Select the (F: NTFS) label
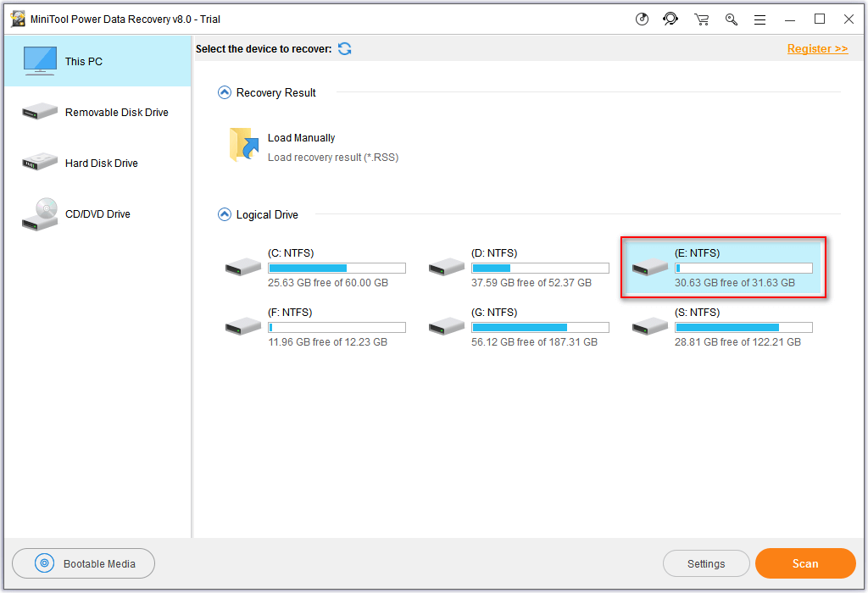The width and height of the screenshot is (868, 593). tap(290, 312)
